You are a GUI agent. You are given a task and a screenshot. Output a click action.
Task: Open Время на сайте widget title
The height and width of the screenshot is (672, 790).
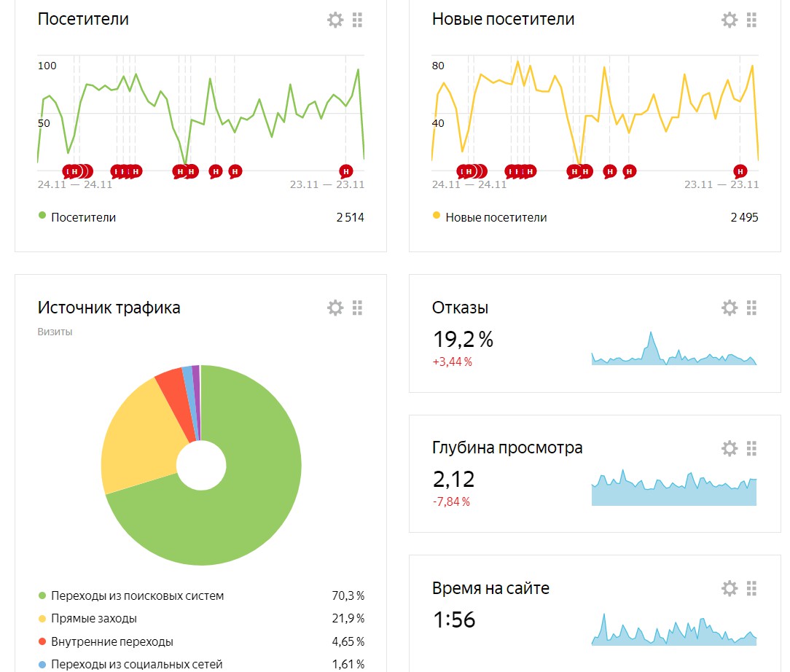490,588
